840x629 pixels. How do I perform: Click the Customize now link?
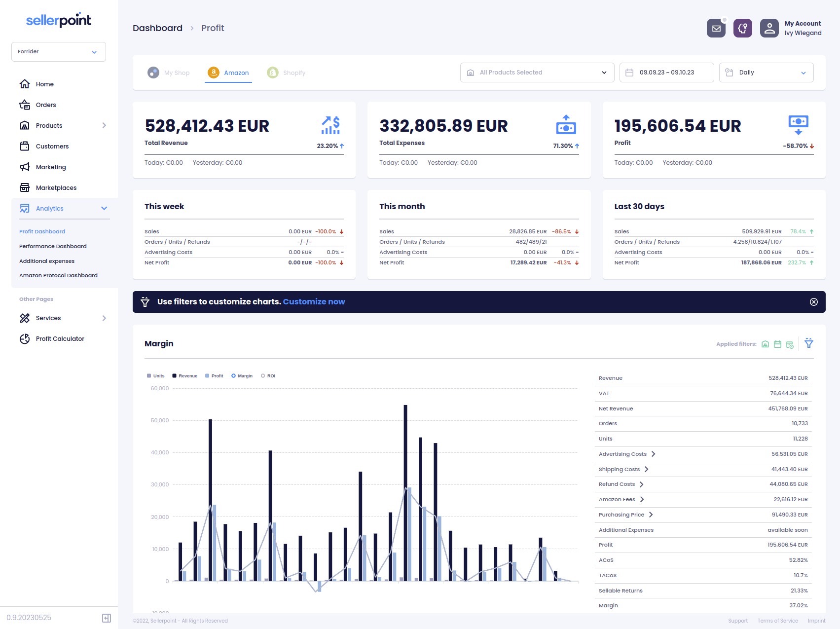click(314, 302)
